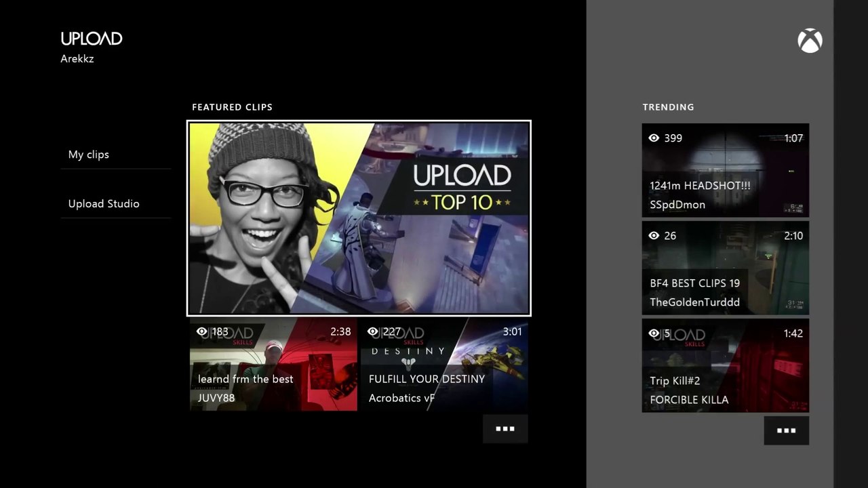The image size is (868, 488).
Task: Click the view-count eye icon showing 26
Action: pos(654,236)
